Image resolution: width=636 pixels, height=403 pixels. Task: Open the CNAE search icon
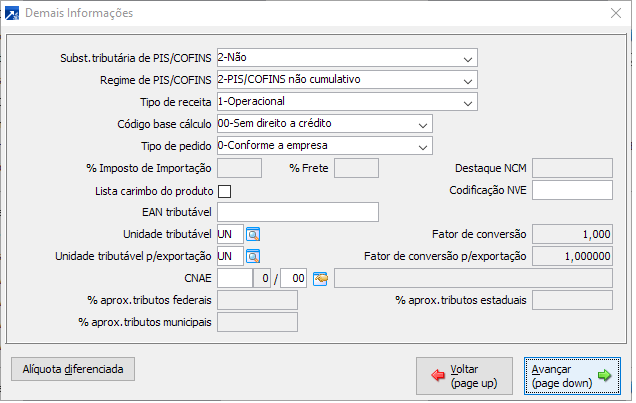[320, 278]
